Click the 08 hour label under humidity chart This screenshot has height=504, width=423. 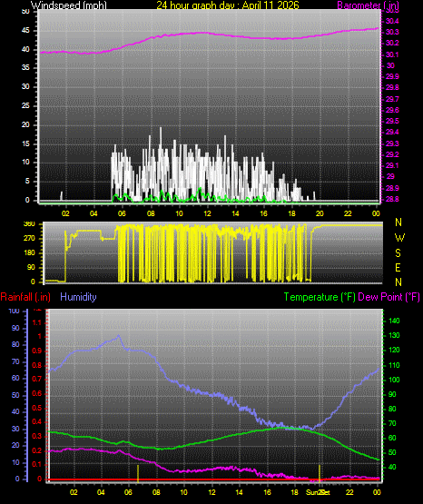[x=156, y=492]
